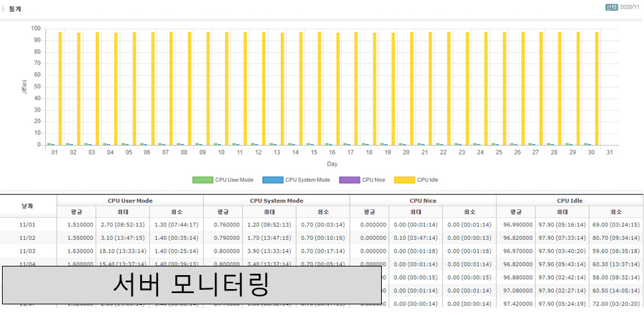The image size is (644, 315).
Task: Click the 11/01 date row cell
Action: (28, 225)
